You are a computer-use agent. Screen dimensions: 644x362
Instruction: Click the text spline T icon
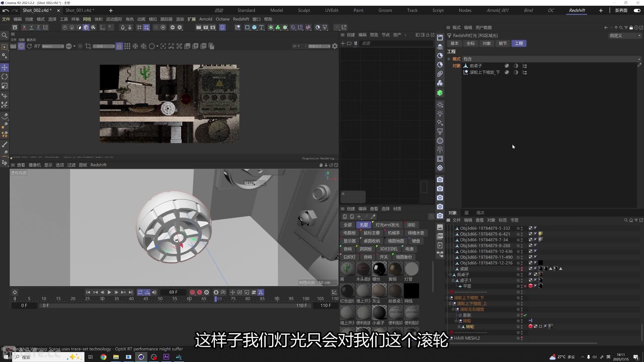[261, 27]
